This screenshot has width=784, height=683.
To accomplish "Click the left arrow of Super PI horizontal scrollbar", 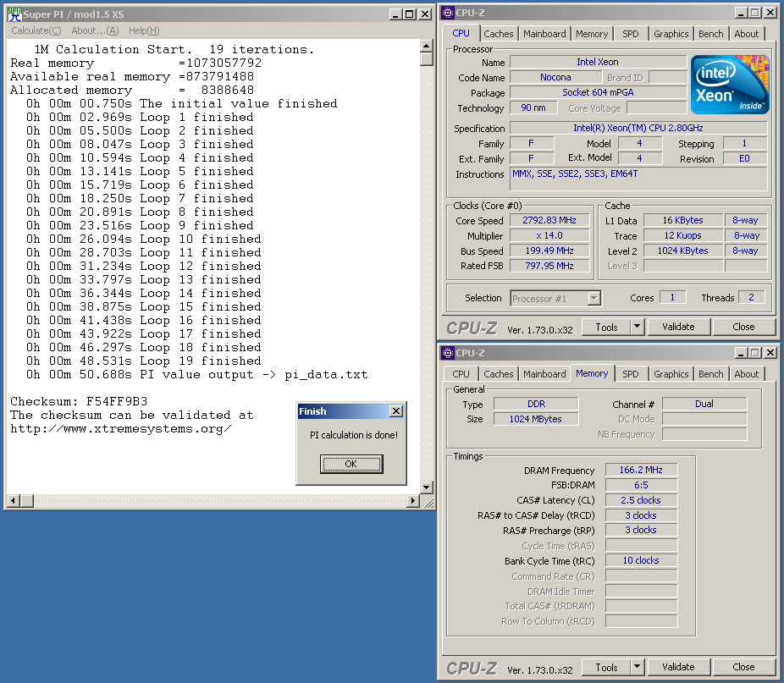I will pos(14,500).
